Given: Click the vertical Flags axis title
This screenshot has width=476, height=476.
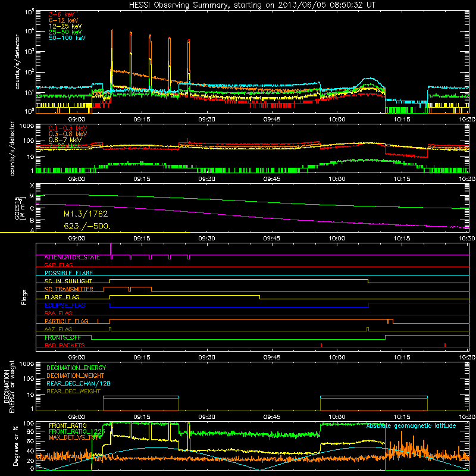Looking at the screenshot, I should pyautogui.click(x=24, y=297).
